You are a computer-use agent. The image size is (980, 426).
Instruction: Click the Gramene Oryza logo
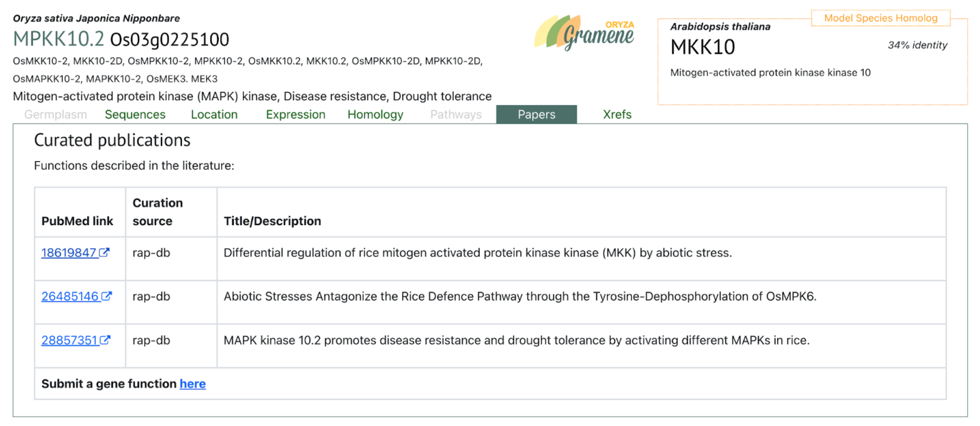coord(584,33)
